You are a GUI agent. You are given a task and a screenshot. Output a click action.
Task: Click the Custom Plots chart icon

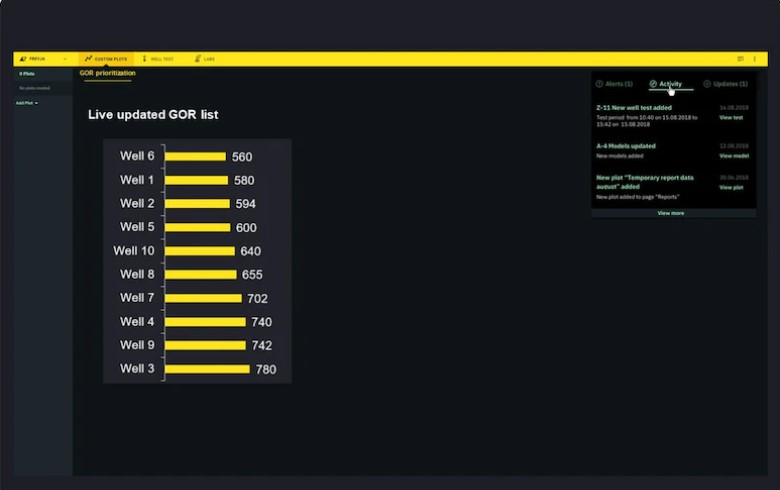pos(89,59)
